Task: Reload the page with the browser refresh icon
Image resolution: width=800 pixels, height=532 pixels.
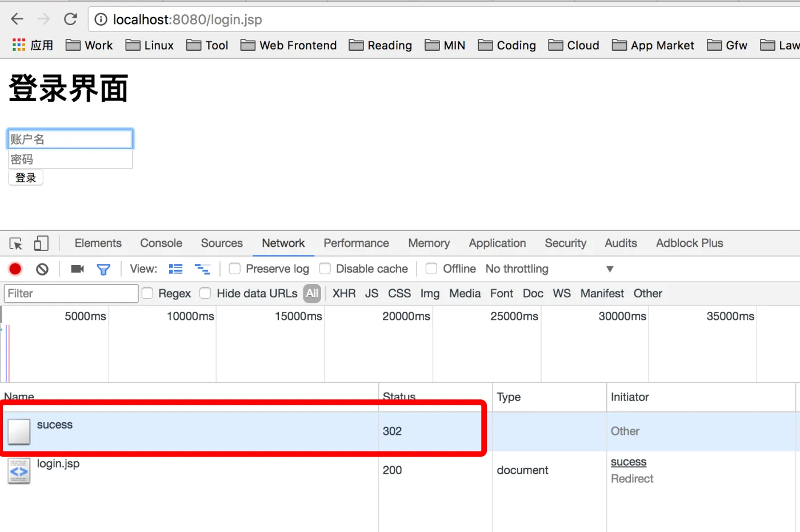Action: pyautogui.click(x=70, y=19)
